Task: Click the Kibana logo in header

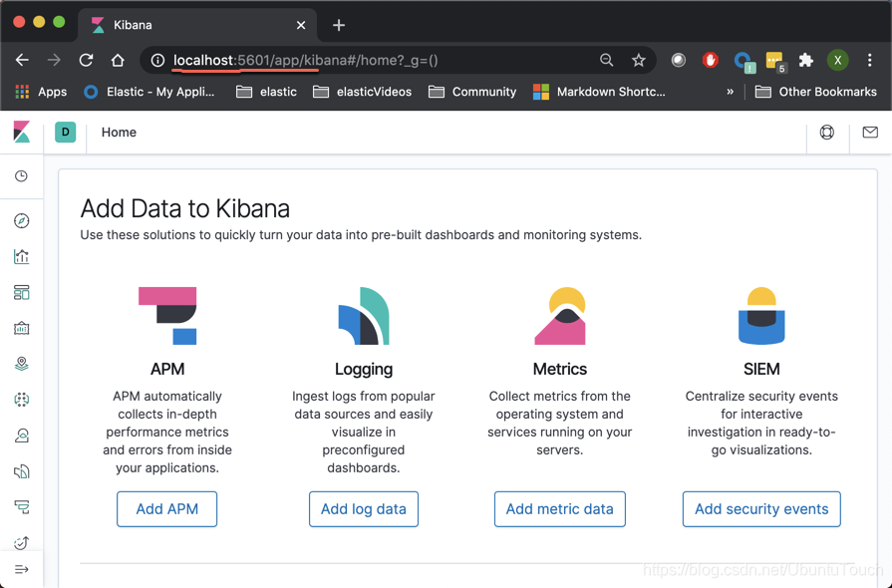Action: coord(22,132)
